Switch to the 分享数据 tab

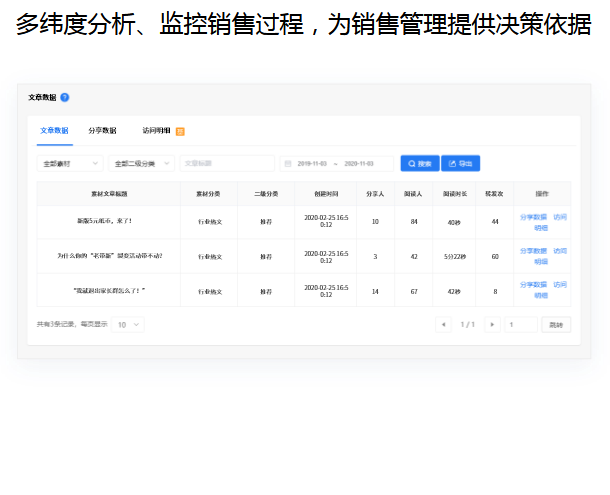click(x=102, y=130)
